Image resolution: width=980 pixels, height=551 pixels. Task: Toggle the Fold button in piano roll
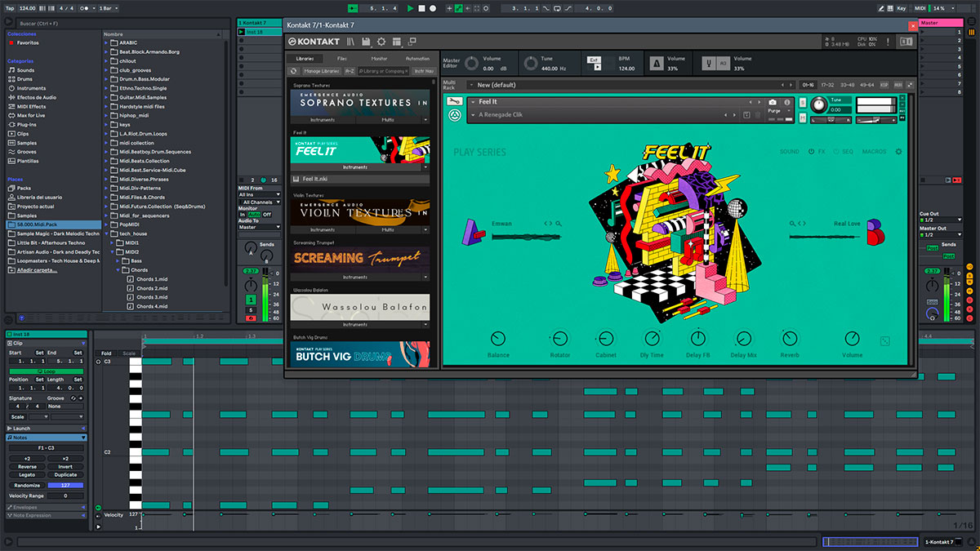coord(106,353)
